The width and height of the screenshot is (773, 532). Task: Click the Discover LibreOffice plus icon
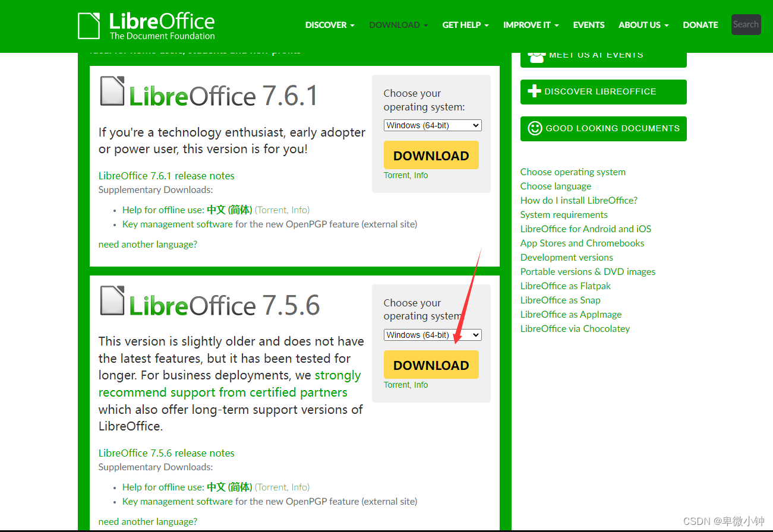(x=534, y=91)
